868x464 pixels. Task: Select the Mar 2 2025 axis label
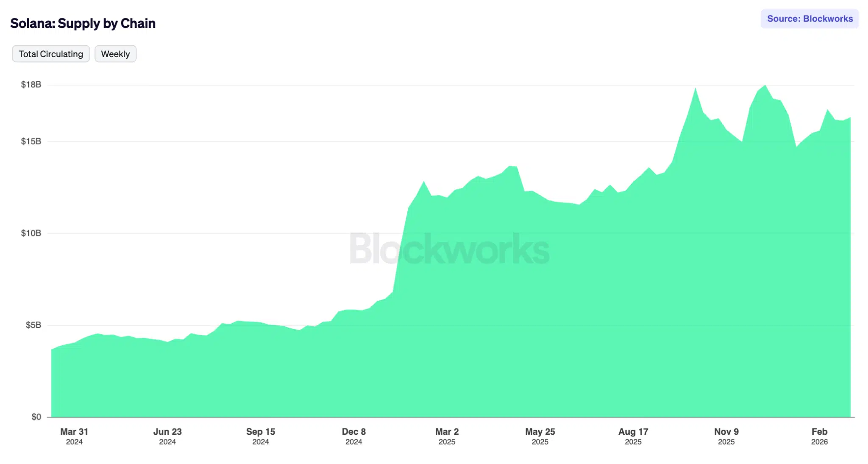pos(447,436)
